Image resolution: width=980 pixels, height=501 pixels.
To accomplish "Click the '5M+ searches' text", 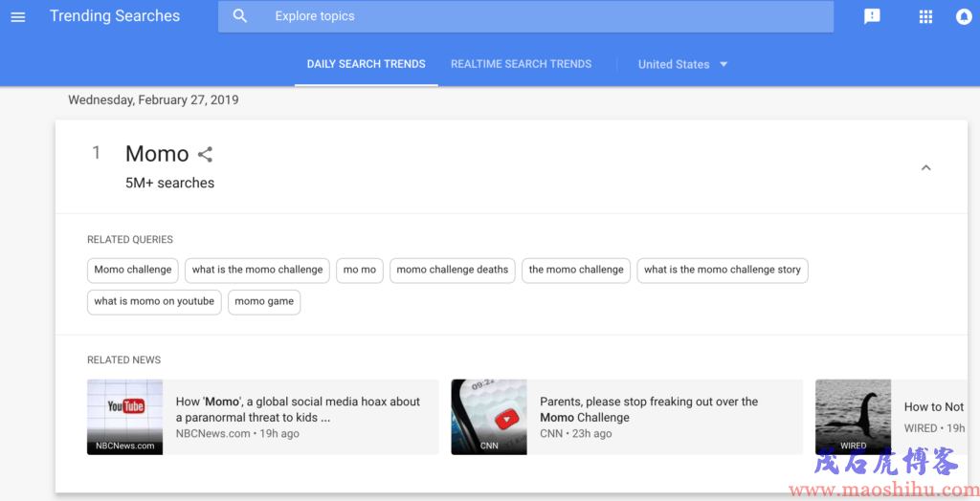I will coord(170,183).
